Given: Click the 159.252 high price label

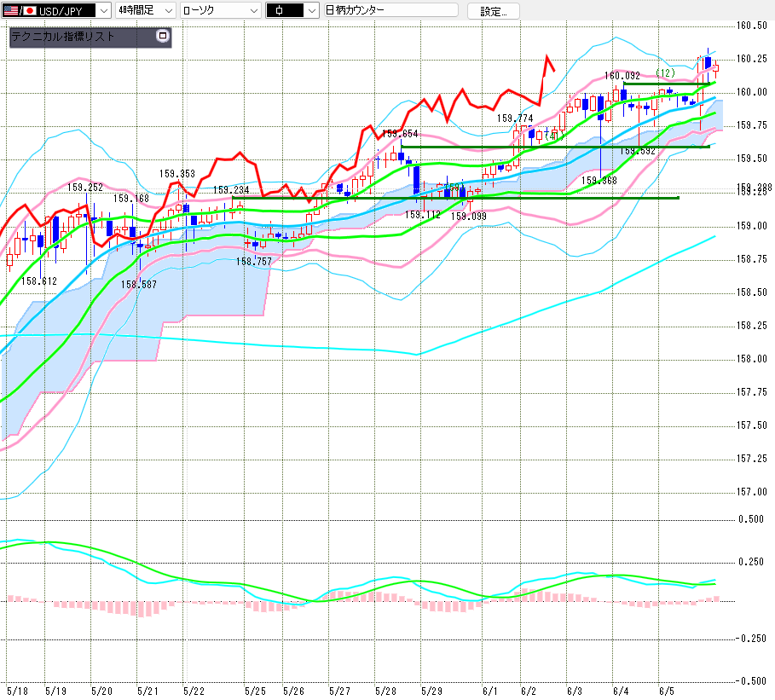Looking at the screenshot, I should [85, 188].
